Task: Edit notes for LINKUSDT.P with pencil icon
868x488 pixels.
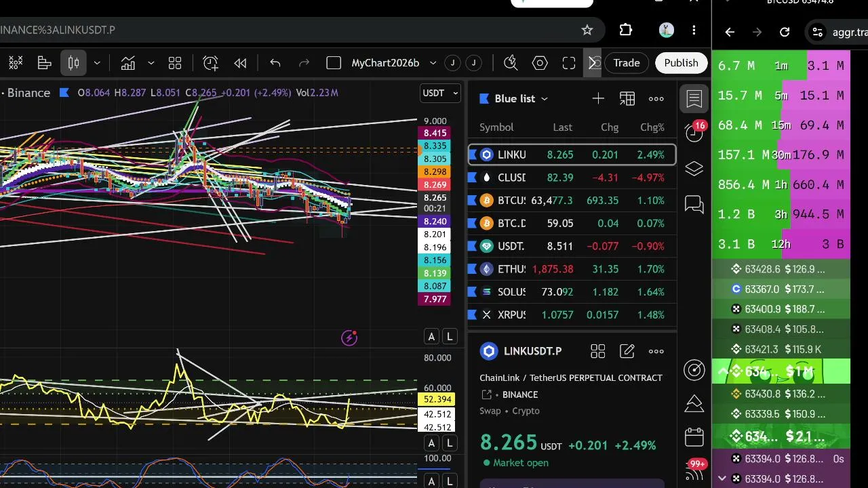Action: (627, 351)
